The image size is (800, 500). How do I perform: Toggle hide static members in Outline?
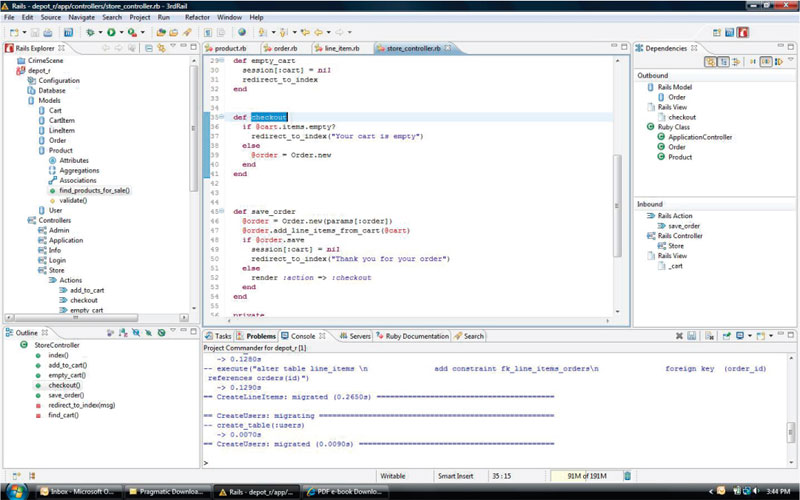pos(148,333)
